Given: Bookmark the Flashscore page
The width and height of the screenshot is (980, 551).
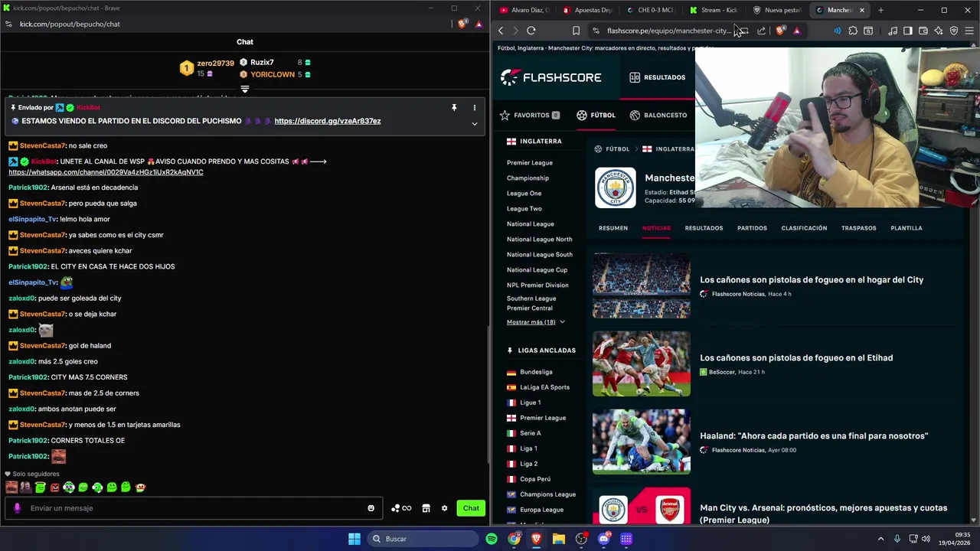Looking at the screenshot, I should pos(576,31).
